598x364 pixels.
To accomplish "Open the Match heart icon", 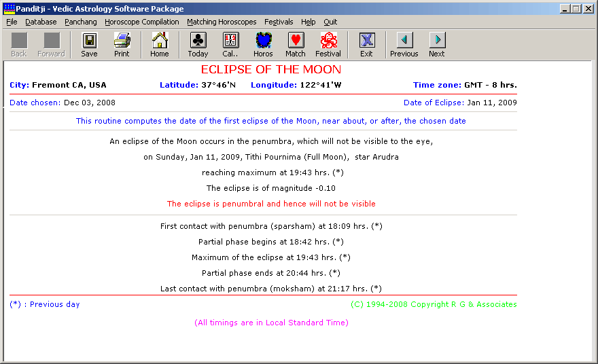I will (x=296, y=40).
